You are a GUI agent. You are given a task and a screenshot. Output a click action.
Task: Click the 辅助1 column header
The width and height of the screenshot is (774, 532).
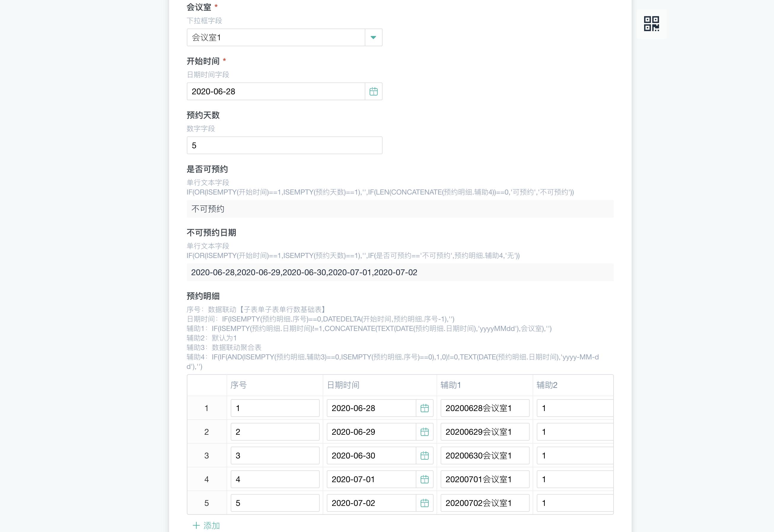[x=450, y=385]
